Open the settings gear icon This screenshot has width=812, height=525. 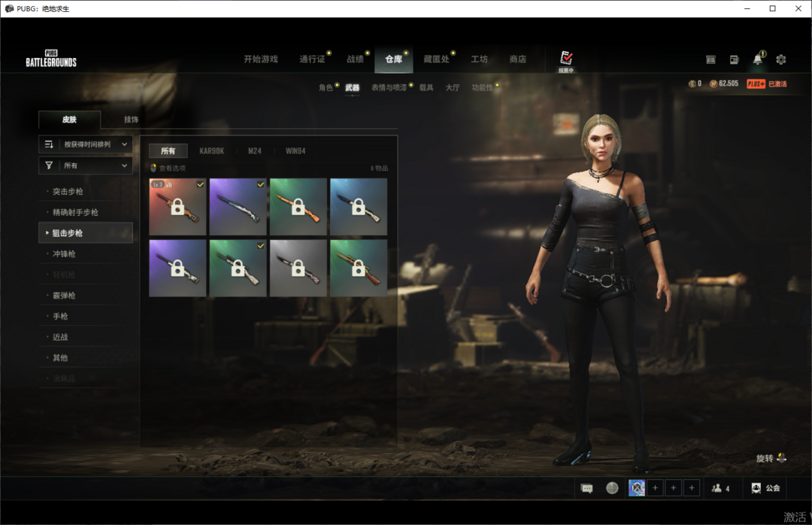click(781, 59)
